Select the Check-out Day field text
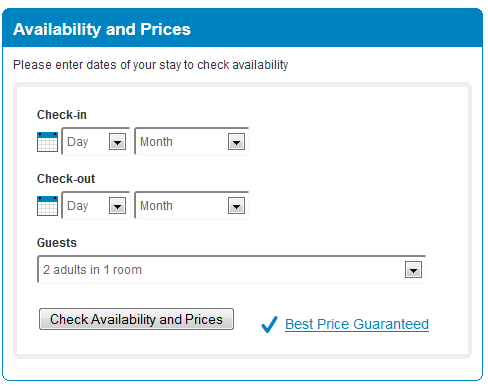The width and height of the screenshot is (488, 386). [78, 206]
